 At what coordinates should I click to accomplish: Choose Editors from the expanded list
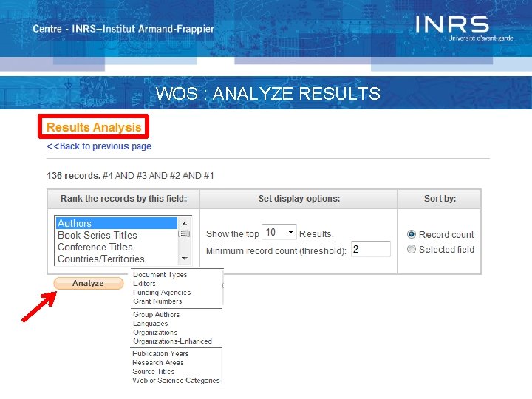pos(144,283)
